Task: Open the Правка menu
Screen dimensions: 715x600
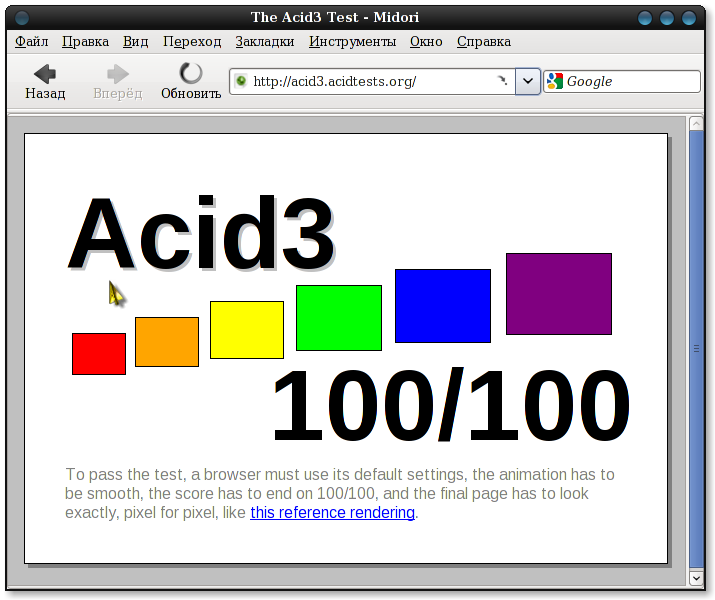Action: (85, 41)
